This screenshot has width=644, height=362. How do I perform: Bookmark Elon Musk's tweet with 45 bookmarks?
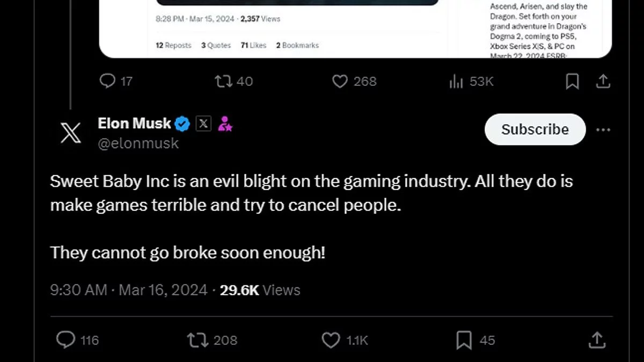(x=464, y=340)
